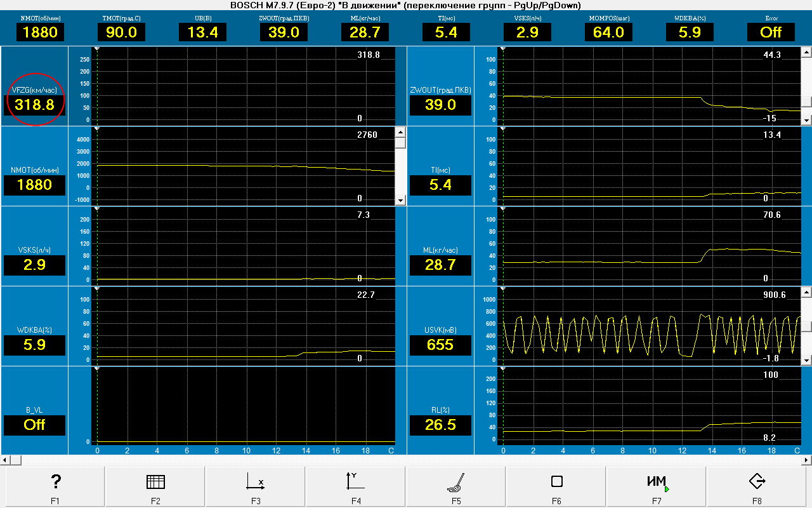Click the NMOT graph vertical scrollbar thumb

click(x=400, y=143)
